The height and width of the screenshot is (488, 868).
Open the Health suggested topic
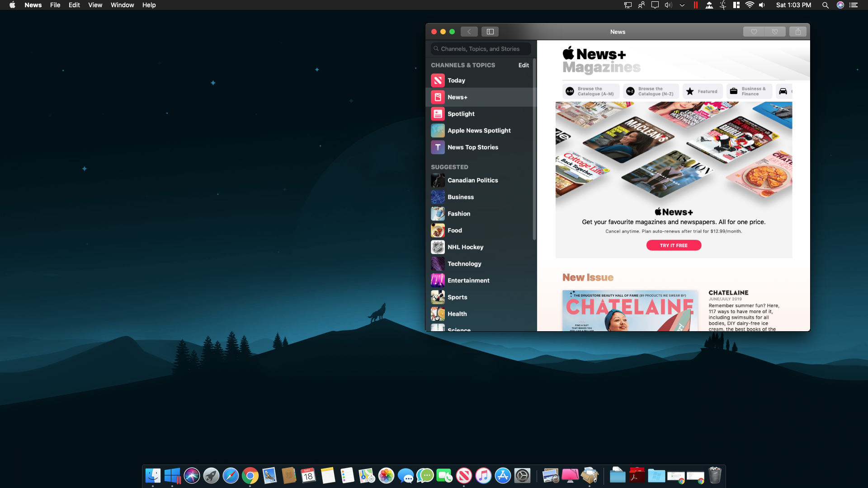coord(481,314)
